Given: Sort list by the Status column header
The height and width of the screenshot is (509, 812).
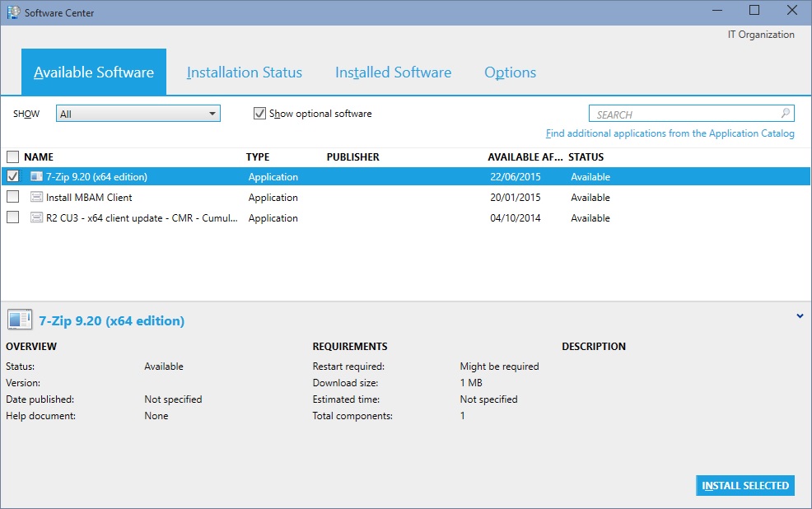Looking at the screenshot, I should point(586,156).
